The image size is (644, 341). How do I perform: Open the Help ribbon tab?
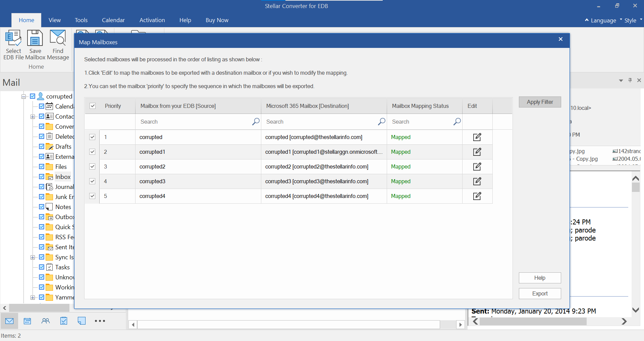click(185, 20)
